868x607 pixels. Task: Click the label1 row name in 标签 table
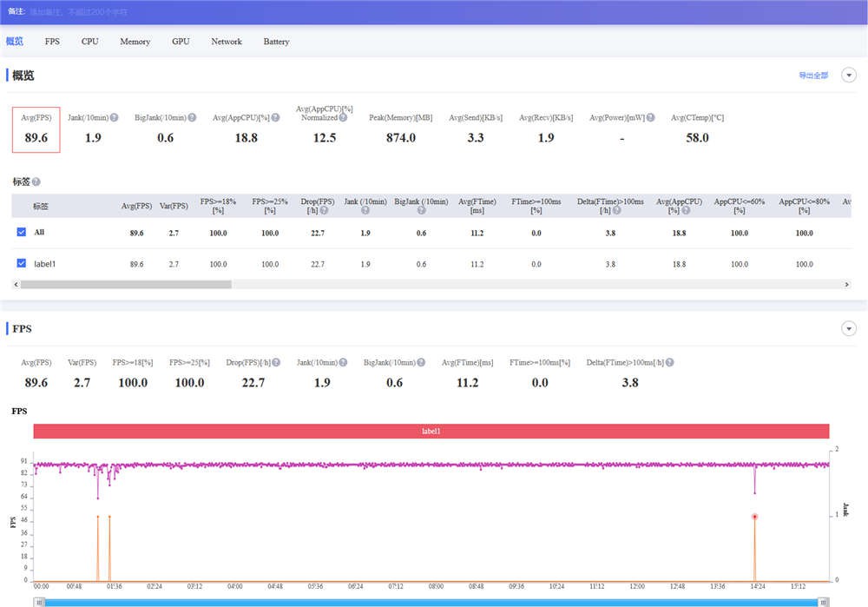[x=45, y=264]
